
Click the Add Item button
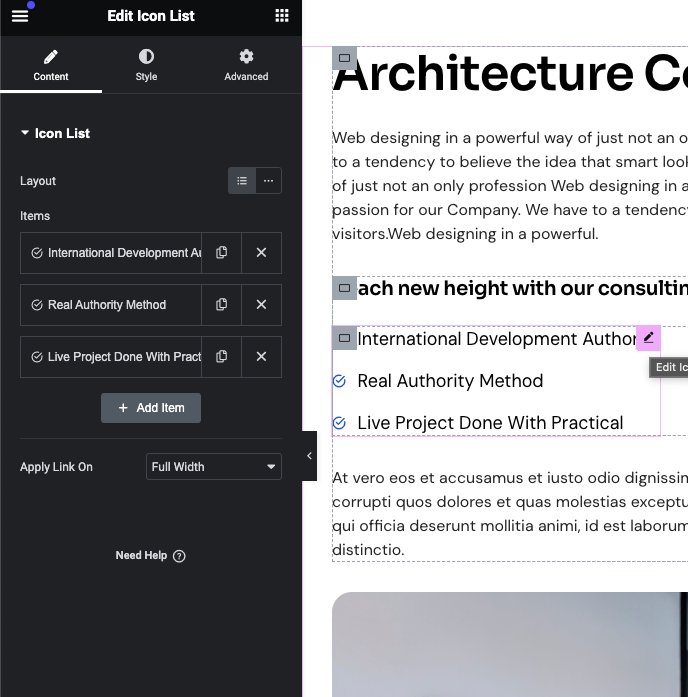pos(151,408)
